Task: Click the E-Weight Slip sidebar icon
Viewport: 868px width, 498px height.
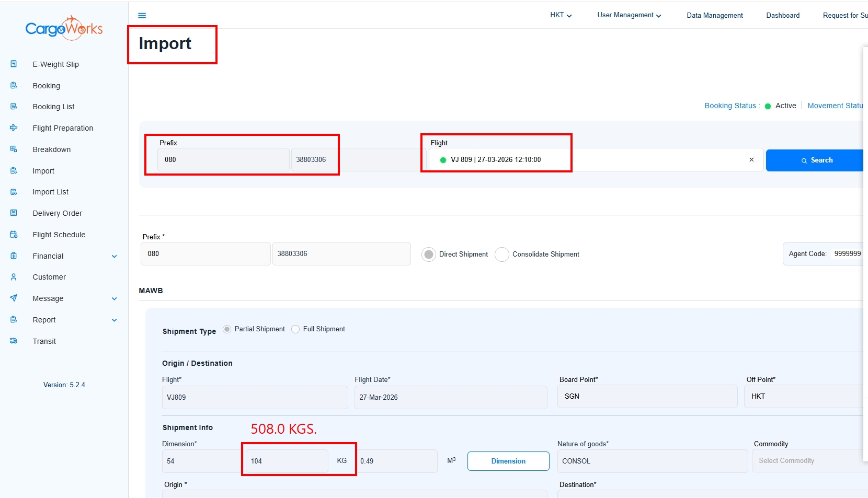Action: tap(14, 64)
